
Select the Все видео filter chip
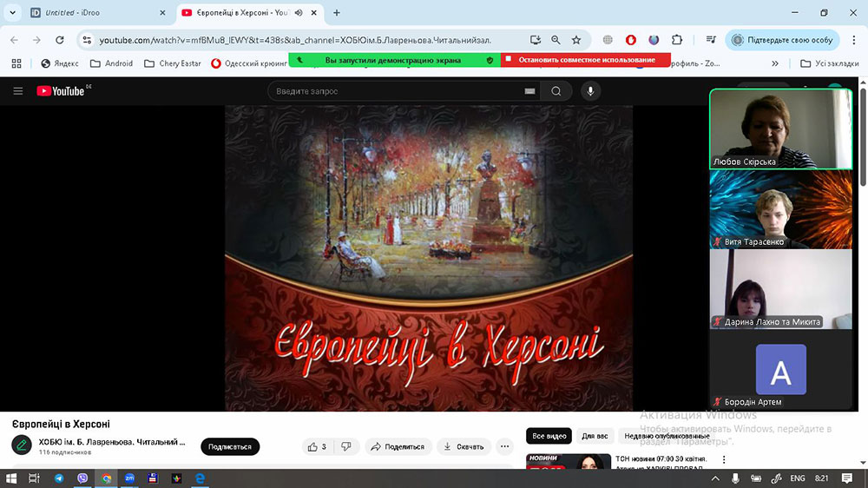point(549,436)
